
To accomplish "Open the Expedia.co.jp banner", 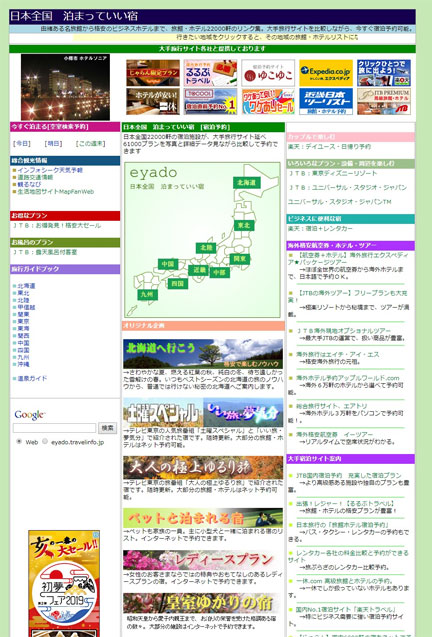I will coord(326,73).
